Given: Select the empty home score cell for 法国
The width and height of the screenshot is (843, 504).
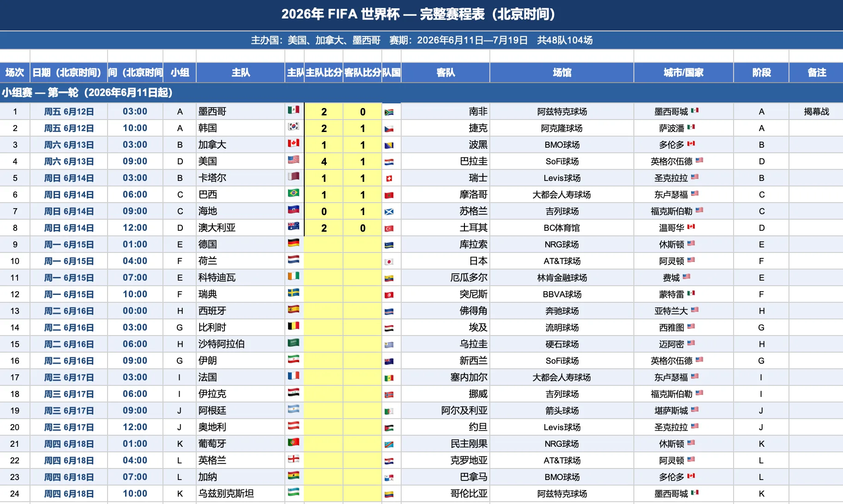Looking at the screenshot, I should tap(324, 377).
